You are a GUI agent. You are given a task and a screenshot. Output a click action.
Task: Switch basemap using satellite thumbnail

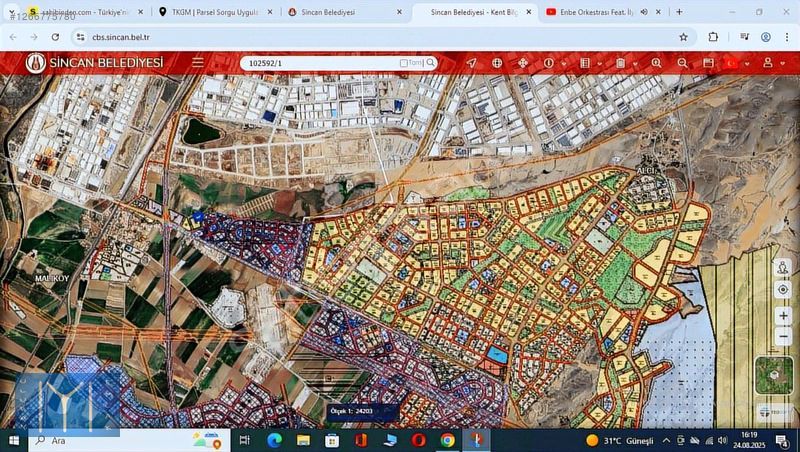(x=774, y=375)
